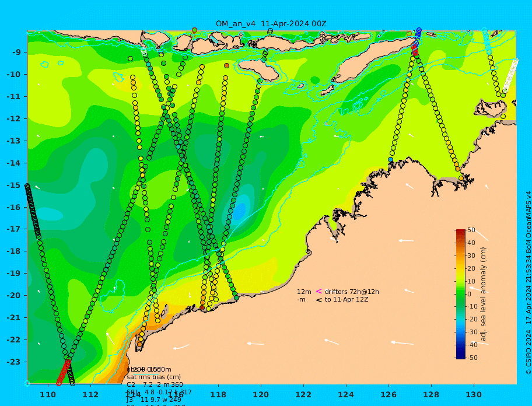Click the red observation track cluster near 111E, 23S
The height and width of the screenshot is (406, 532).
pyautogui.click(x=64, y=372)
